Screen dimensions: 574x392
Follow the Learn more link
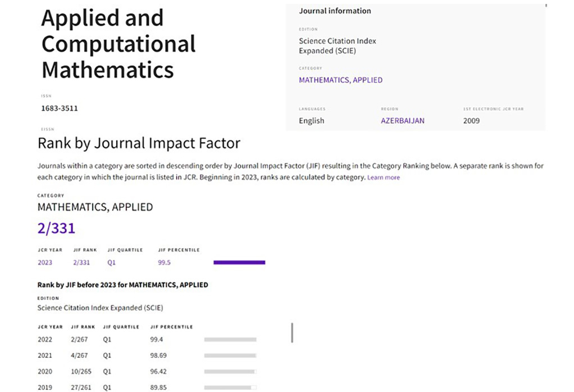click(384, 177)
